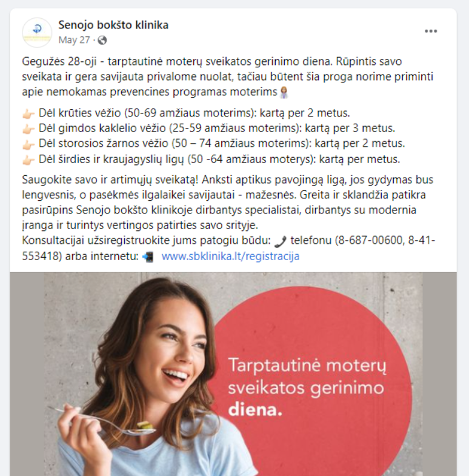
Task: Click the telephone receiver emoji before 'telefonu'
Action: (x=281, y=242)
